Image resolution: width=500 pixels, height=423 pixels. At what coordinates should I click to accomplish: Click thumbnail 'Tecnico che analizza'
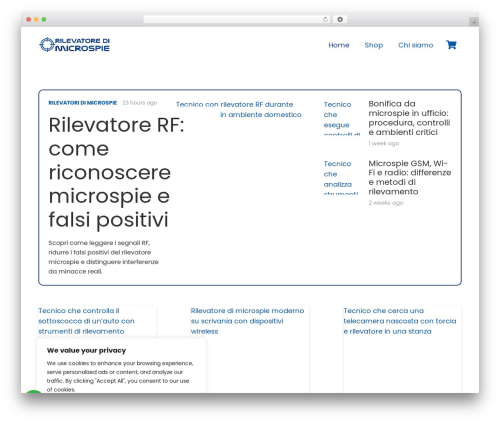pos(341,177)
